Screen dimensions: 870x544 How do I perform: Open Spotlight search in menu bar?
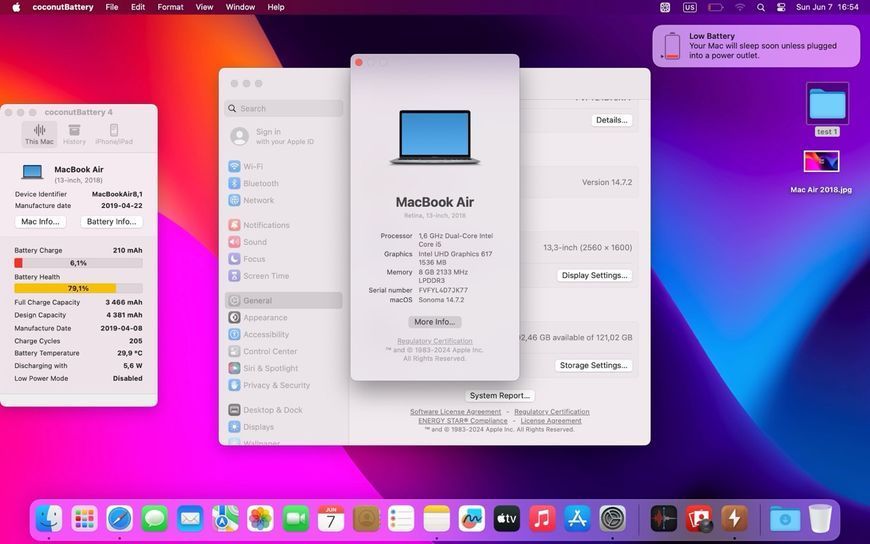(x=761, y=7)
